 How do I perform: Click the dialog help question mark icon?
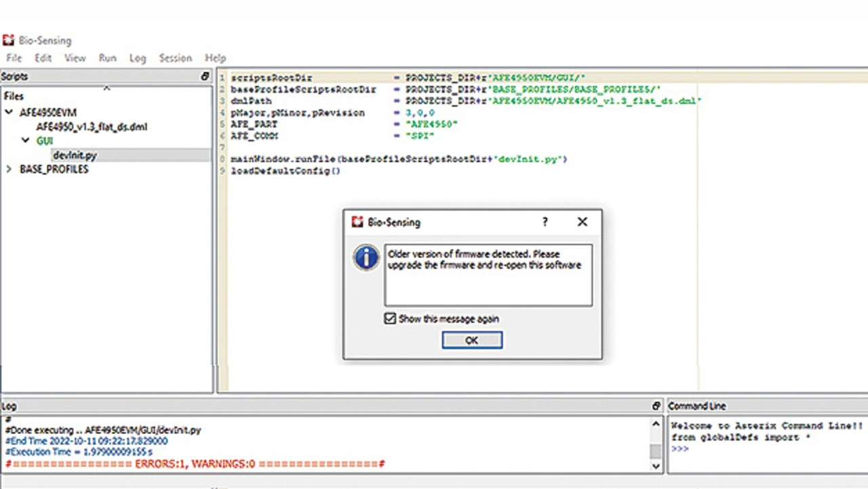545,222
